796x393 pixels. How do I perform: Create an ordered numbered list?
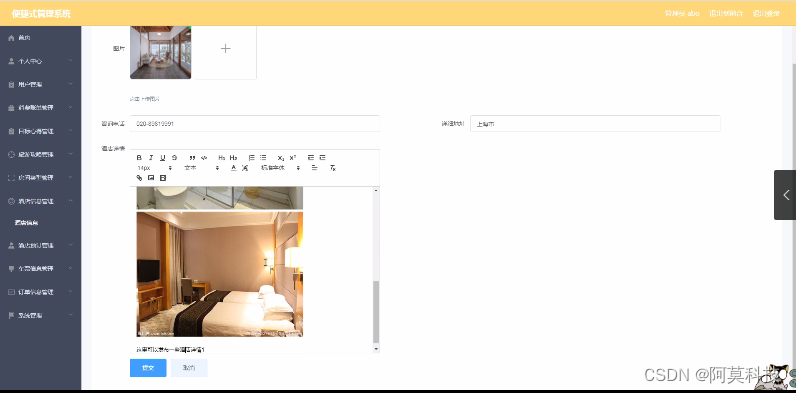pyautogui.click(x=251, y=157)
